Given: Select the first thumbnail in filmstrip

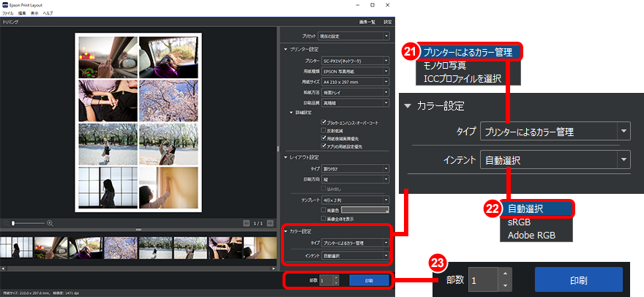Looking at the screenshot, I should tap(15, 247).
